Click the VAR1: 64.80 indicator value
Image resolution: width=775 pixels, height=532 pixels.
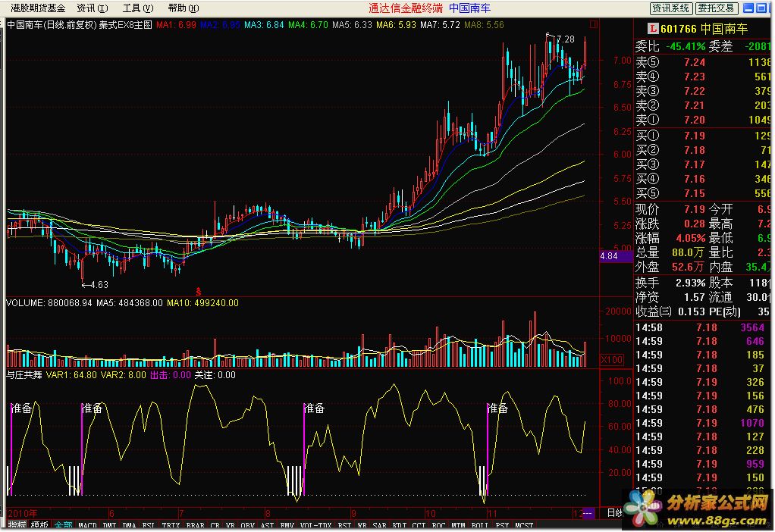(x=72, y=375)
